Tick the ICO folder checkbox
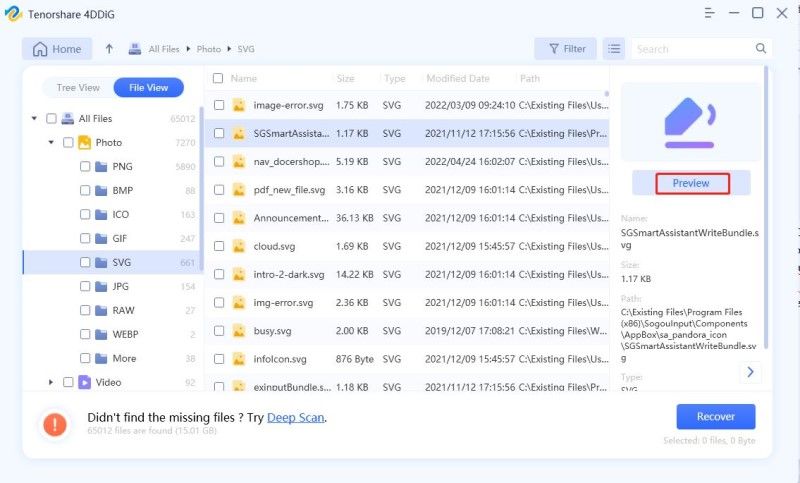The image size is (800, 483). (x=85, y=214)
